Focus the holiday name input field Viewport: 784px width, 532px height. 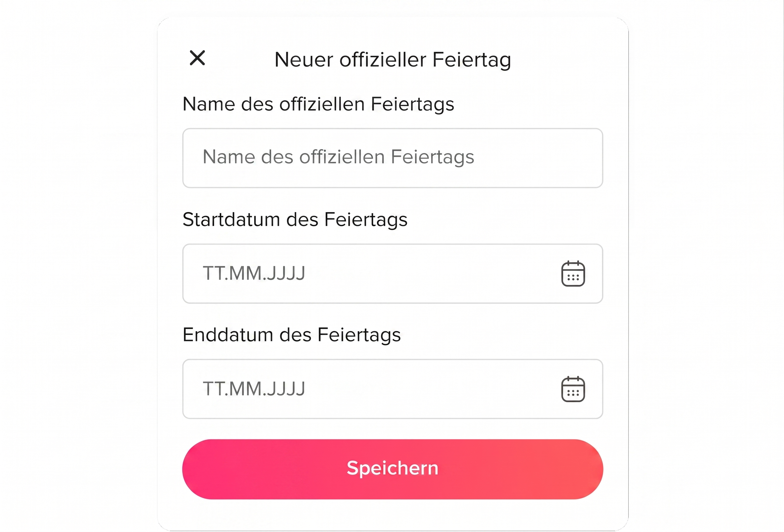pyautogui.click(x=392, y=158)
